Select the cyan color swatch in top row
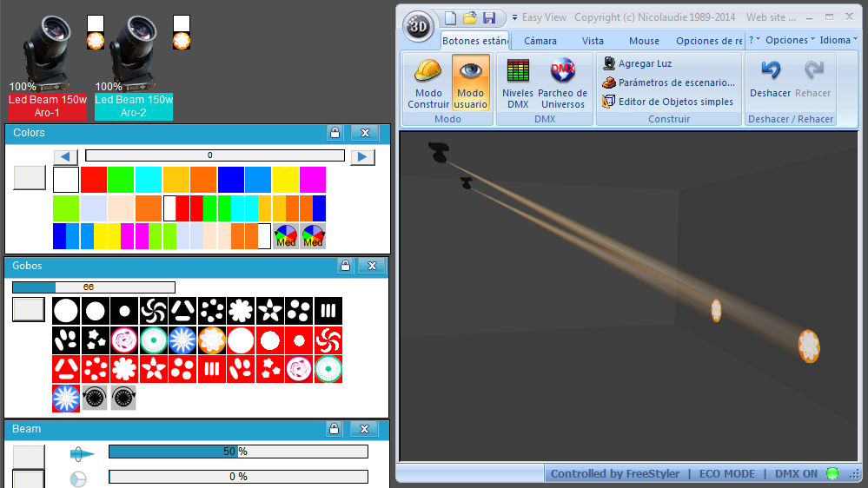Image resolution: width=868 pixels, height=488 pixels. coord(149,180)
